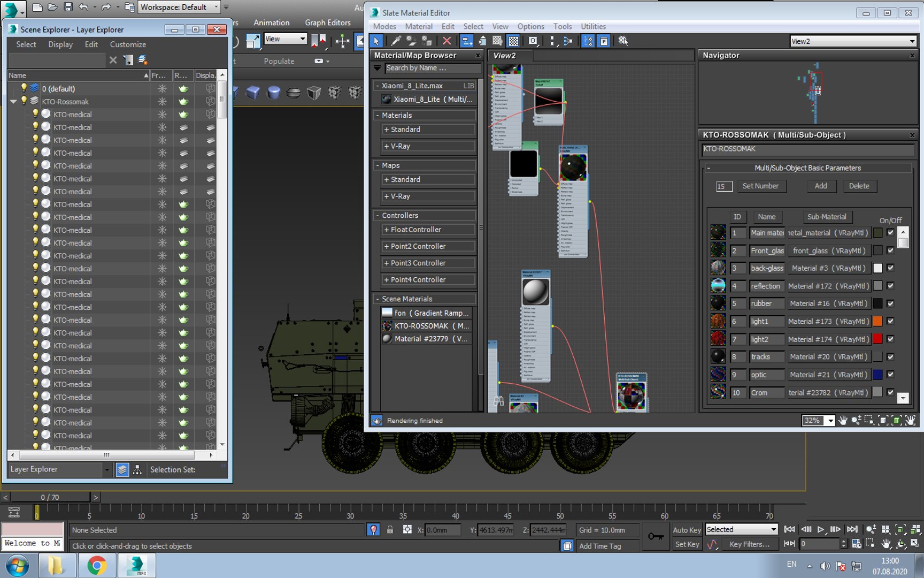Toggle On/Off checkbox for light1 sub-material
Image resolution: width=924 pixels, height=578 pixels.
coord(890,321)
